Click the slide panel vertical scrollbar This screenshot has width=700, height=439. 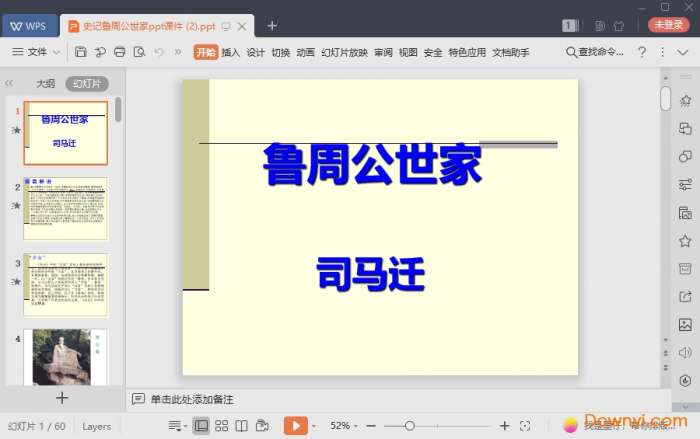pyautogui.click(x=118, y=109)
